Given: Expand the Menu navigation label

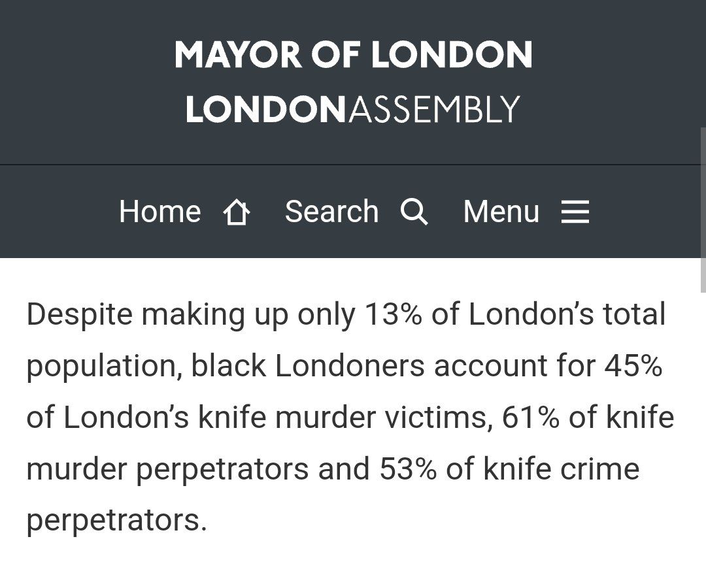Looking at the screenshot, I should tap(501, 212).
